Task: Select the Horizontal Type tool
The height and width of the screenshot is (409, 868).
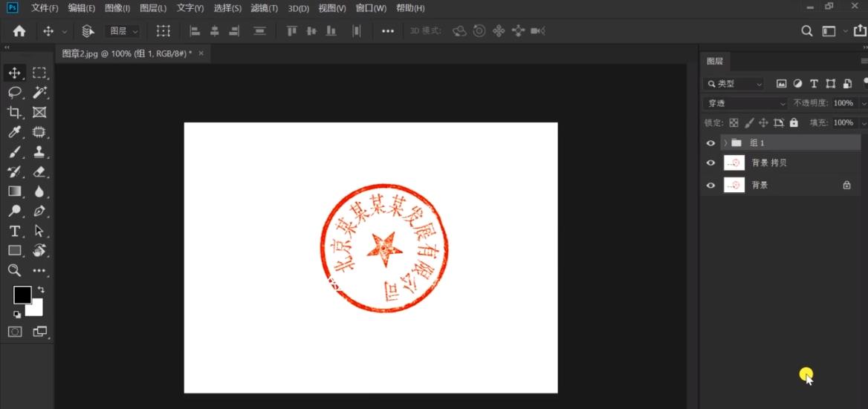Action: click(14, 231)
